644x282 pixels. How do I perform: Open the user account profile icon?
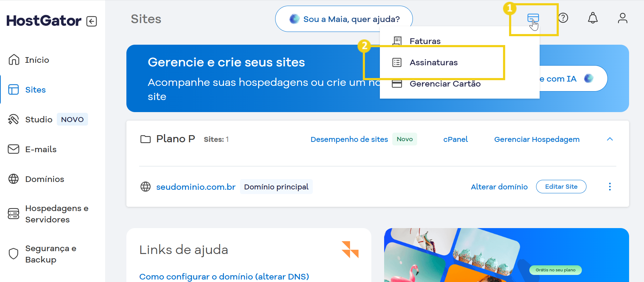coord(622,18)
